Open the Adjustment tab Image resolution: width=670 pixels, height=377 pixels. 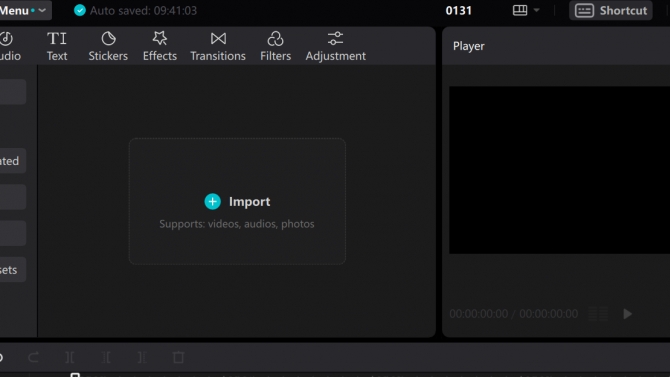click(x=335, y=46)
